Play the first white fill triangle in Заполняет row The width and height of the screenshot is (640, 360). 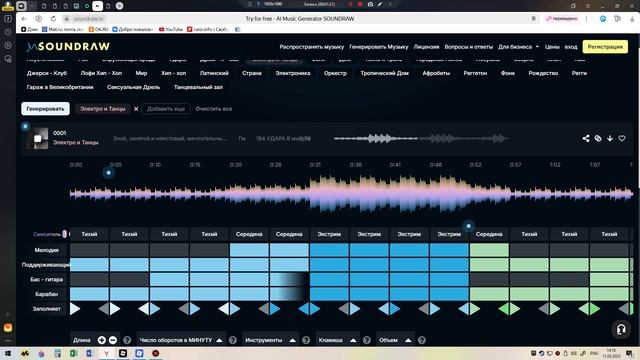tap(75, 309)
